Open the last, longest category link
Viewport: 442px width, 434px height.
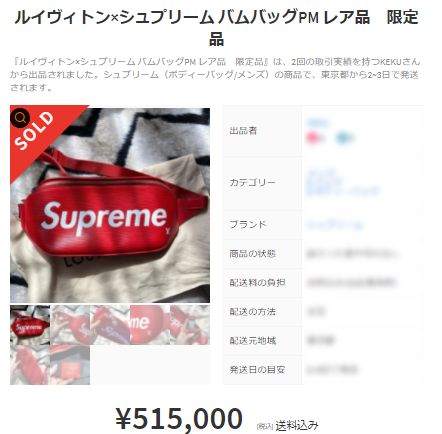click(343, 192)
